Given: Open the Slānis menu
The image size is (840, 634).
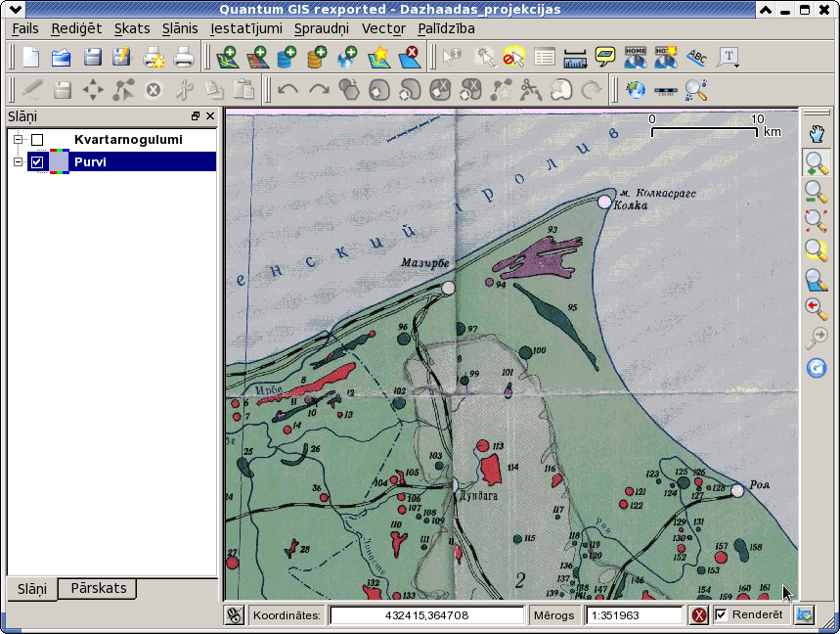Looking at the screenshot, I should 180,28.
